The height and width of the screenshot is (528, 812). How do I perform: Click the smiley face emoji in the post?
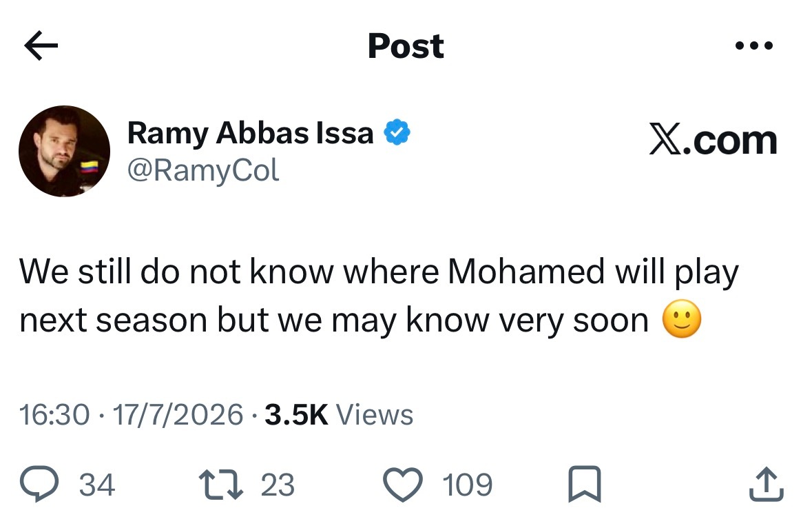[682, 319]
